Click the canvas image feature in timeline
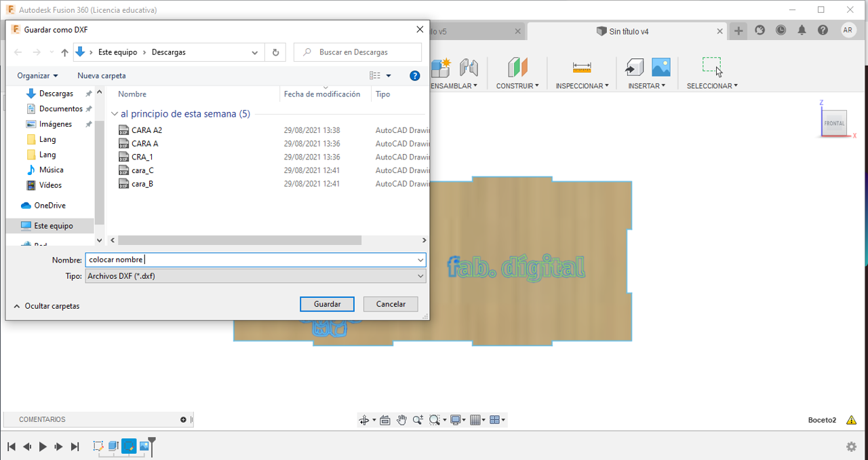Screen dimensions: 868x460 [144, 446]
